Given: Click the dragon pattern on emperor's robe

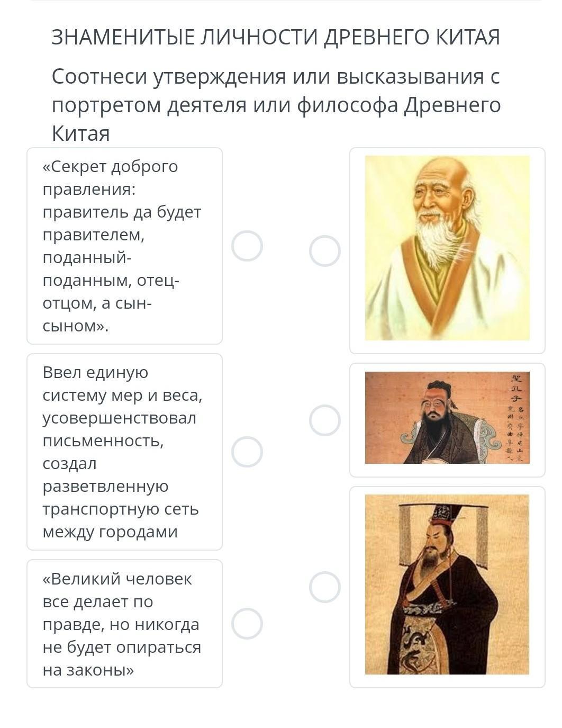Looking at the screenshot, I should [x=417, y=643].
